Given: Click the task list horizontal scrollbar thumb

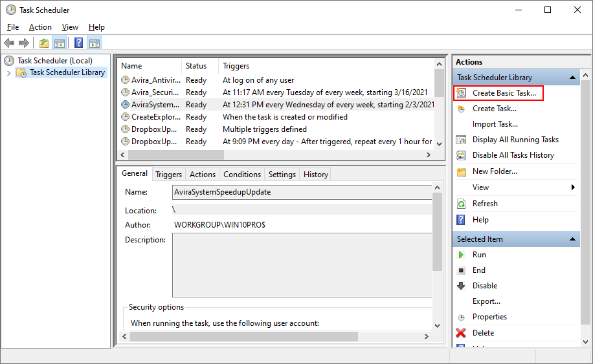Looking at the screenshot, I should click(176, 155).
